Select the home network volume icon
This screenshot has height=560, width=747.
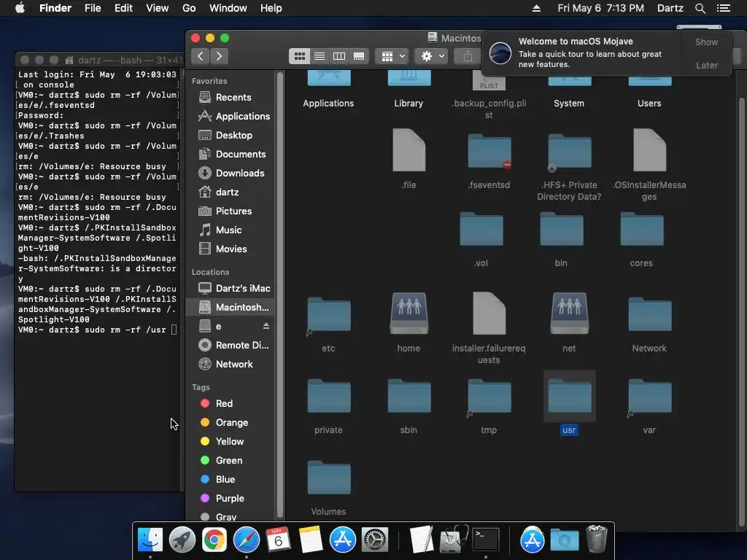[x=409, y=314]
